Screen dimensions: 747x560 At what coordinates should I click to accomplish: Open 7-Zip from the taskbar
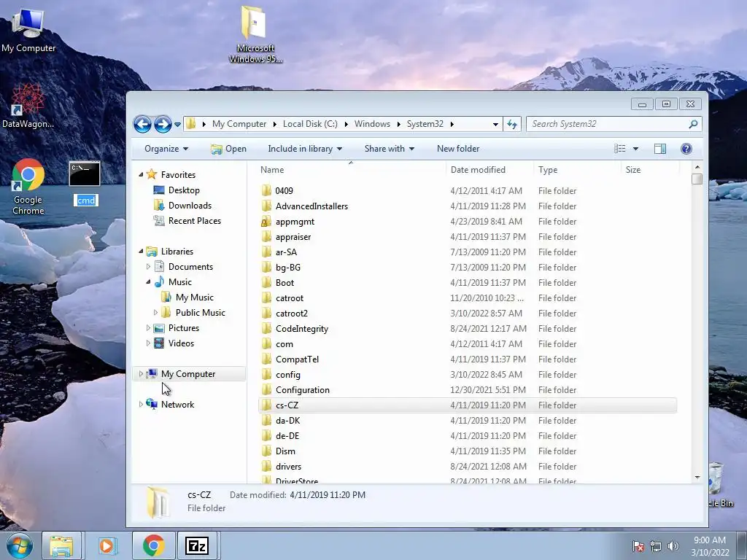pos(197,545)
